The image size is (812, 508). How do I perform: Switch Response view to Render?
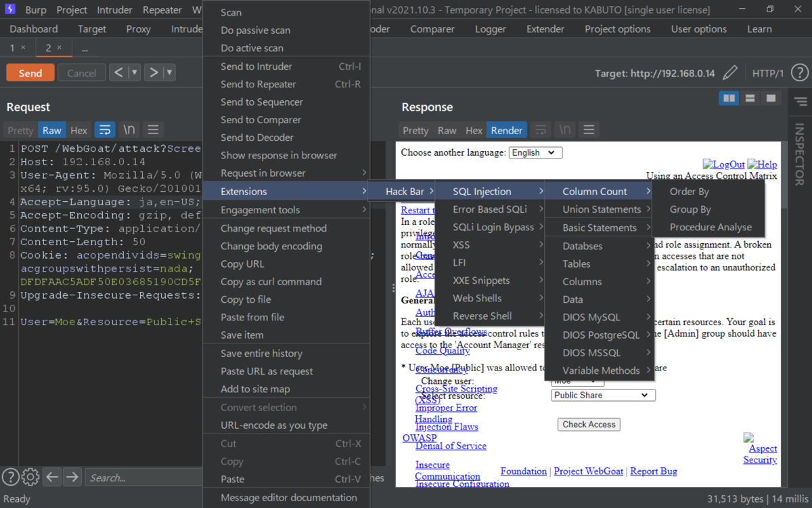507,130
